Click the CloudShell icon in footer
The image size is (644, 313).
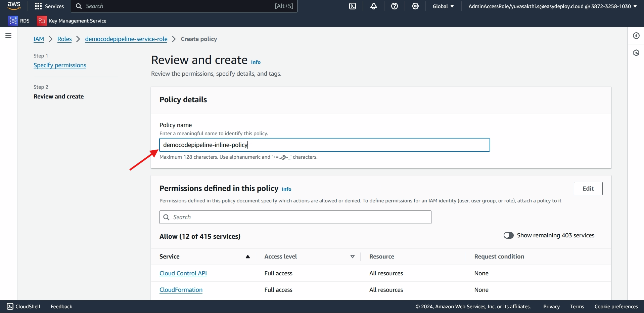pyautogui.click(x=10, y=306)
